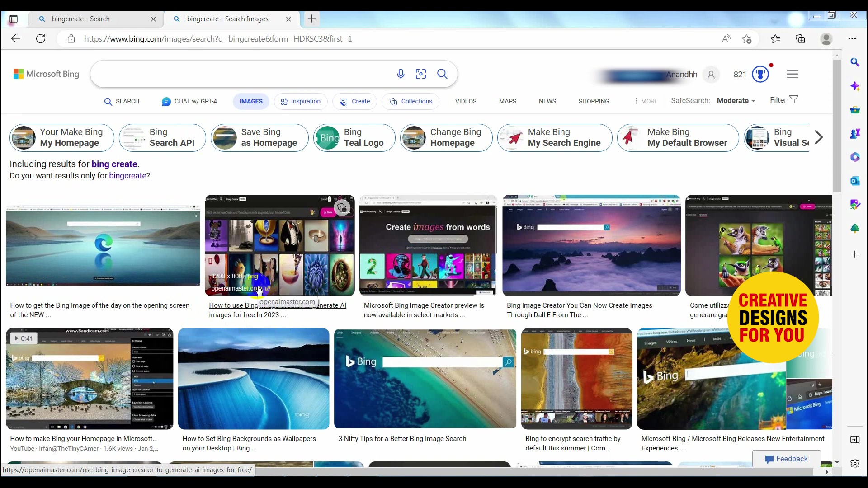
Task: Open Bing's hamburger settings menu
Action: (x=793, y=74)
